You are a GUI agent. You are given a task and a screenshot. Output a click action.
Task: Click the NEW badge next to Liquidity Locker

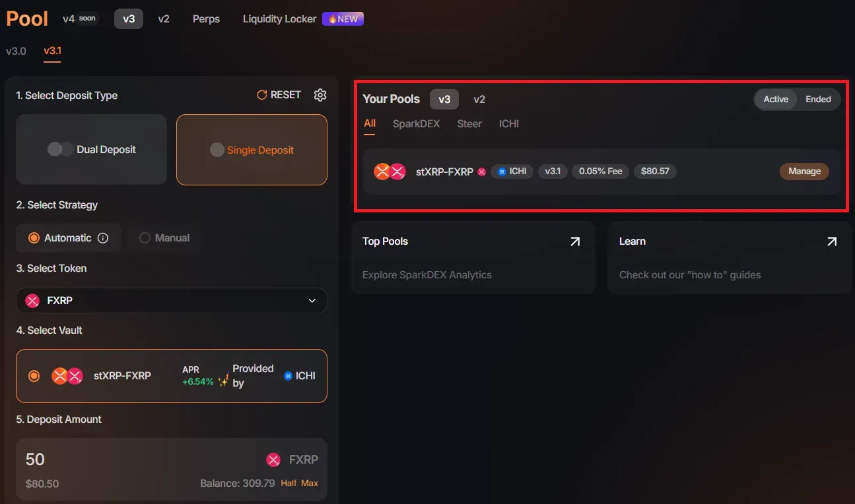coord(343,19)
